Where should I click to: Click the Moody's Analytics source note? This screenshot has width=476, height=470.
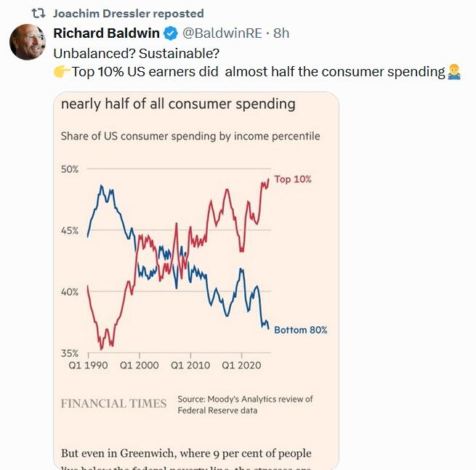245,405
